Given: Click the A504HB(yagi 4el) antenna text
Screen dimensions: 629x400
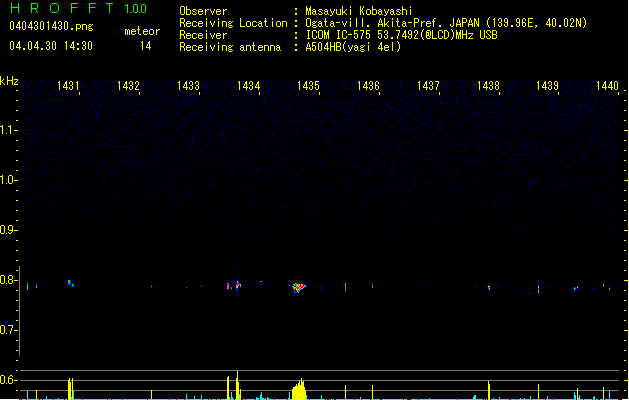Looking at the screenshot, I should (353, 47).
